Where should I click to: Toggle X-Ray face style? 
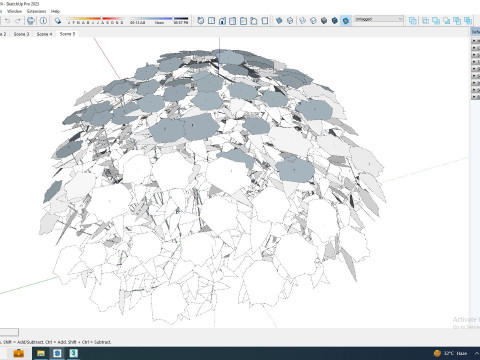pyautogui.click(x=279, y=21)
